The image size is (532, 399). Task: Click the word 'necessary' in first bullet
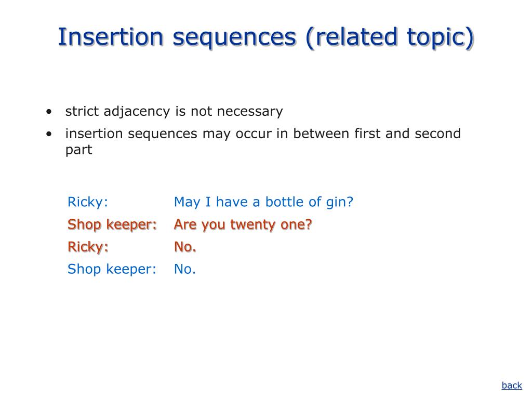250,112
